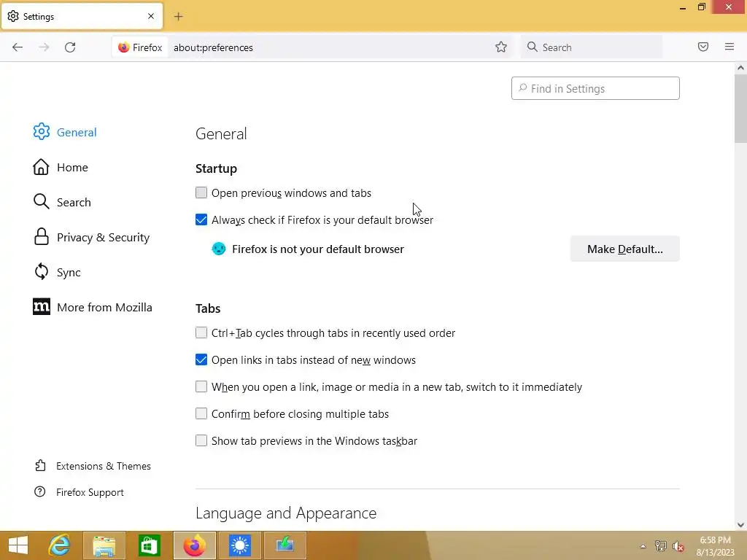The width and height of the screenshot is (747, 560).
Task: Click the muted volume tray icon
Action: (678, 546)
